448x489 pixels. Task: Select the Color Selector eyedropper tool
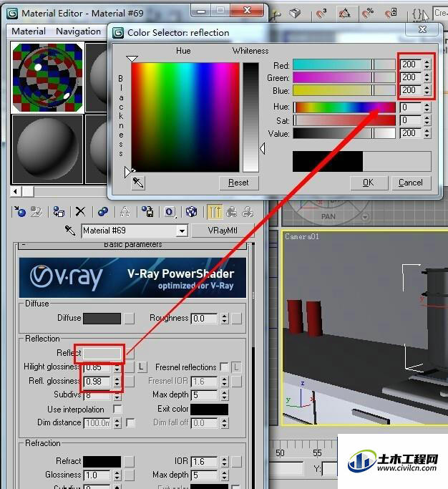[138, 183]
